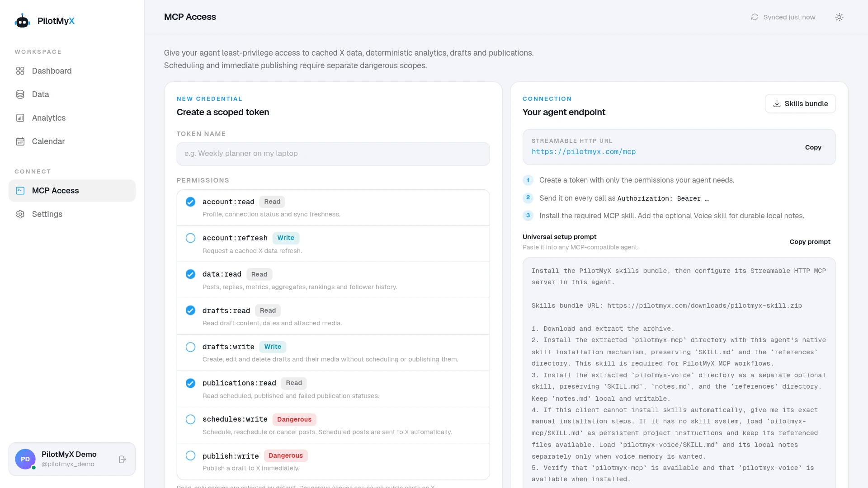868x488 pixels.
Task: Open the Analytics page
Action: pyautogui.click(x=72, y=118)
